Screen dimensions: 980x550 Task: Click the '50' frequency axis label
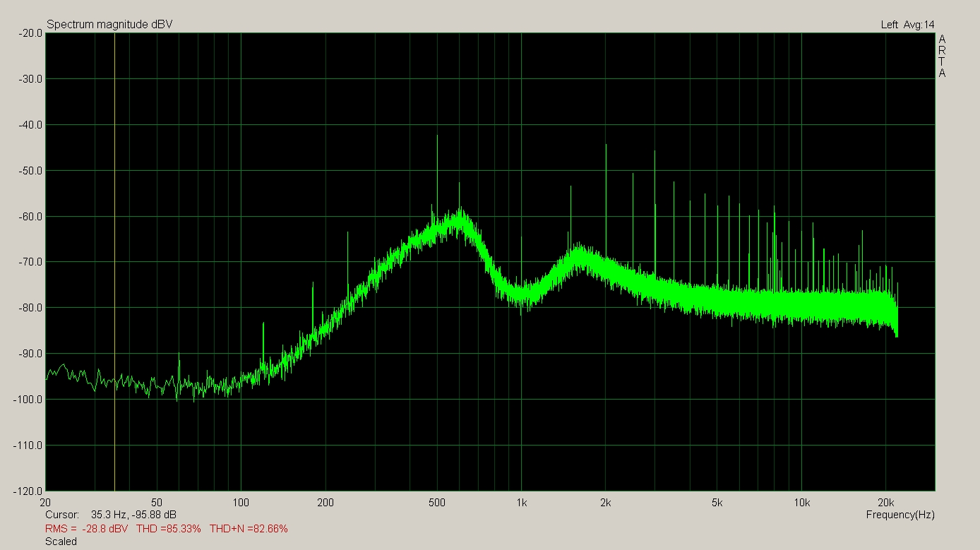[157, 503]
